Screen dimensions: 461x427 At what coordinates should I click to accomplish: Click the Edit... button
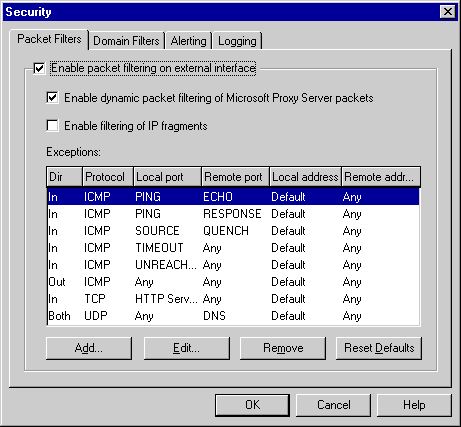click(x=187, y=348)
